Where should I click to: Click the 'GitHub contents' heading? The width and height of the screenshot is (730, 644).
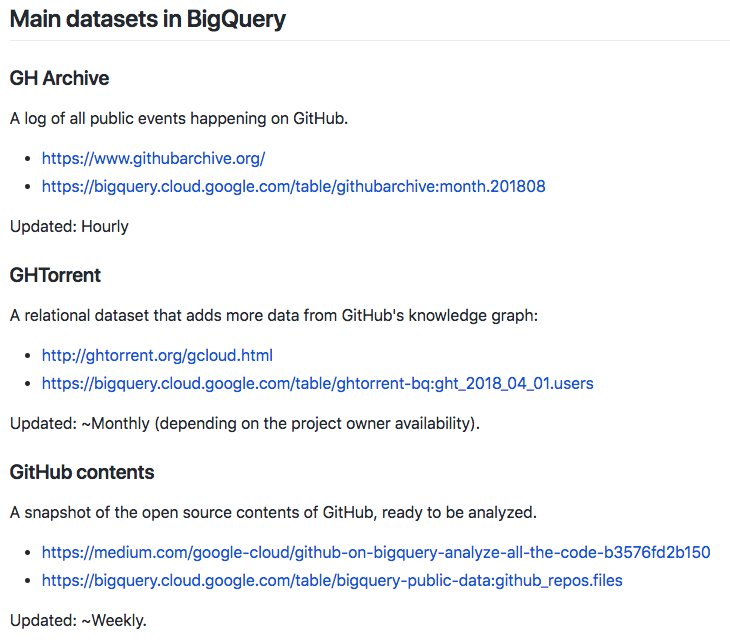pos(82,472)
